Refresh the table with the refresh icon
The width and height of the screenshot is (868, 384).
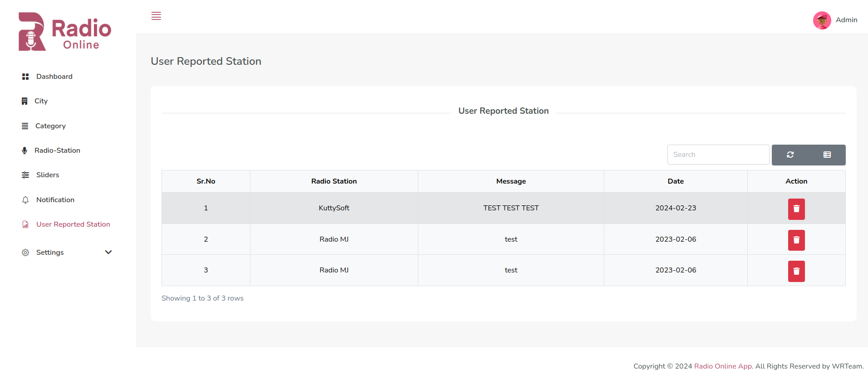(x=790, y=155)
